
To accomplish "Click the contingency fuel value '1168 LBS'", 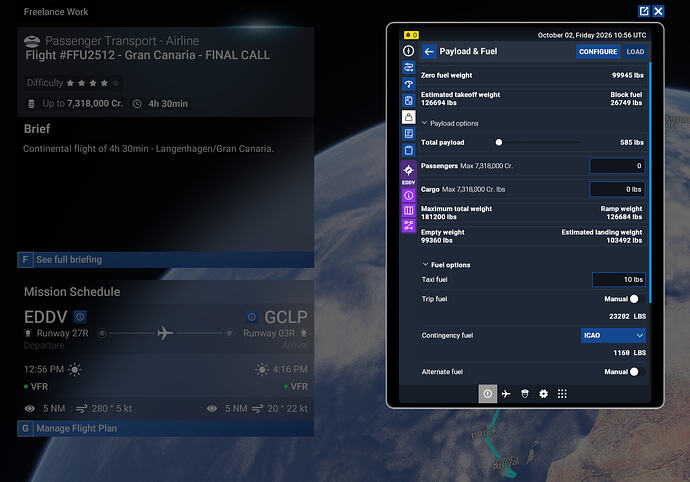I will (629, 353).
